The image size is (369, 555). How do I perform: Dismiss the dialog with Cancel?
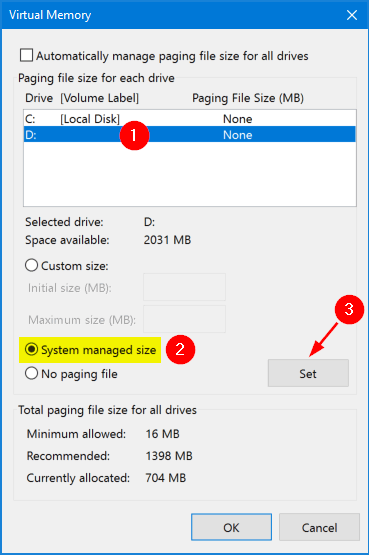(319, 527)
